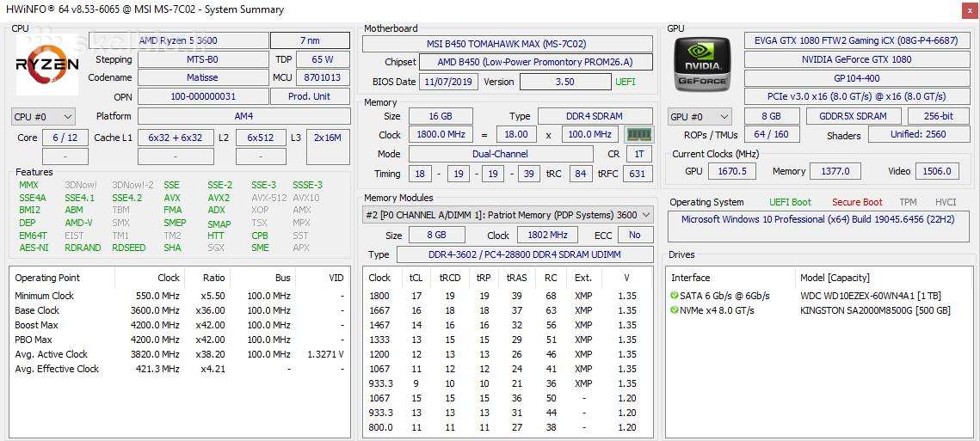The image size is (980, 441).
Task: Click the module clock 1802 MHz field
Action: pos(548,235)
